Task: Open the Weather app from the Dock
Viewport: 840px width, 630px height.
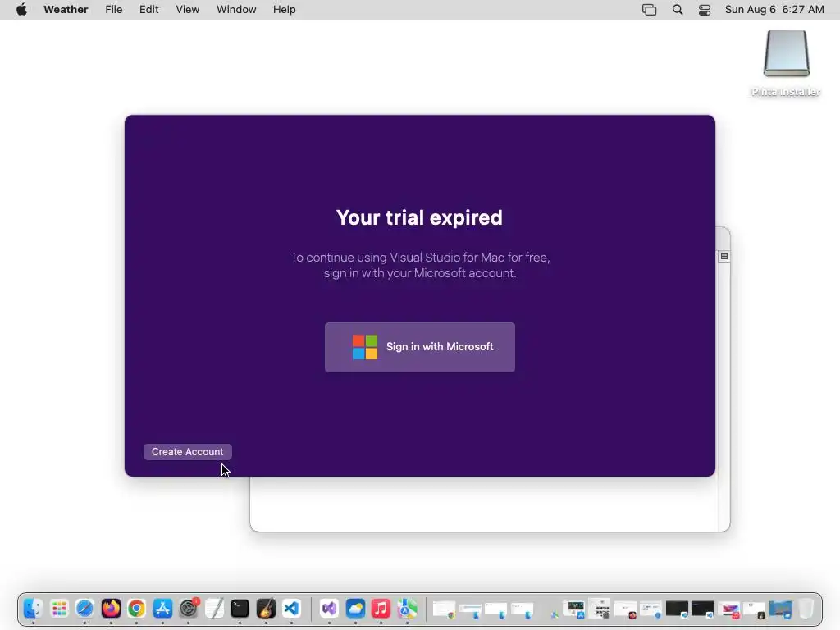Action: 355,609
